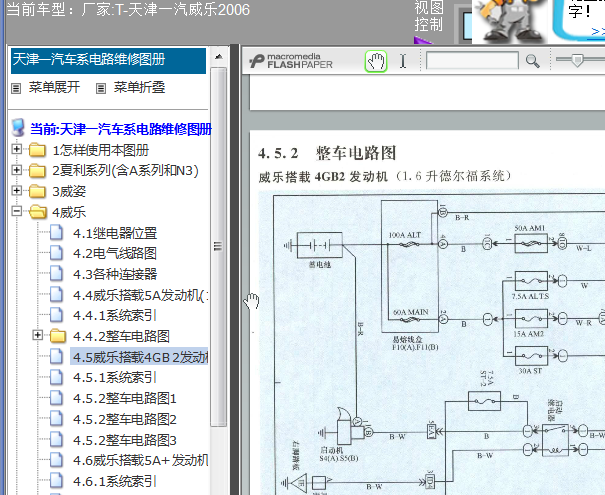Expand the 4.4.2整车电路图 subfolder
This screenshot has height=495, width=605.
(x=37, y=335)
